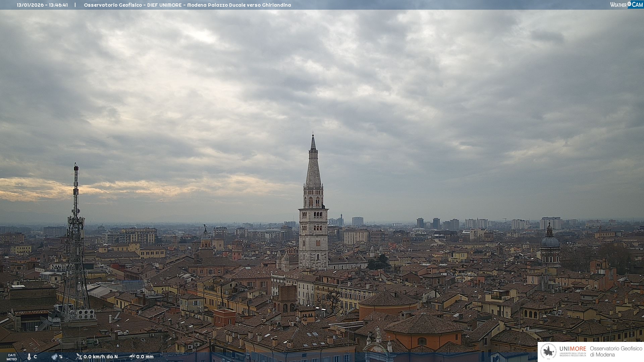Click the wind anemometer icon
The height and width of the screenshot is (362, 644).
point(79,357)
